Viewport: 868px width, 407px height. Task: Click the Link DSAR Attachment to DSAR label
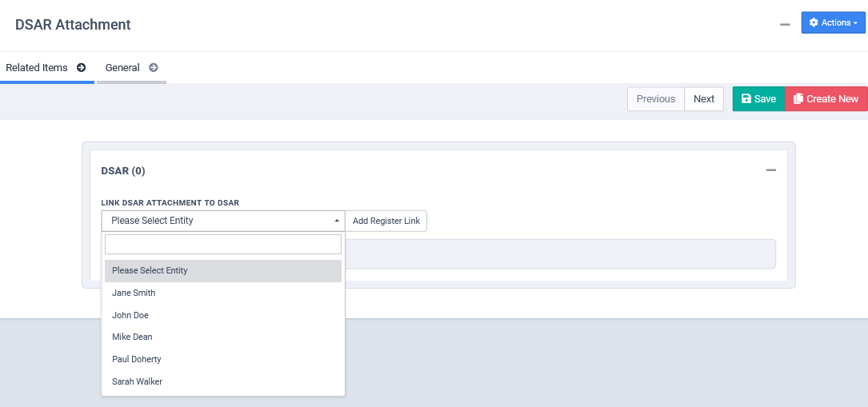(x=170, y=203)
